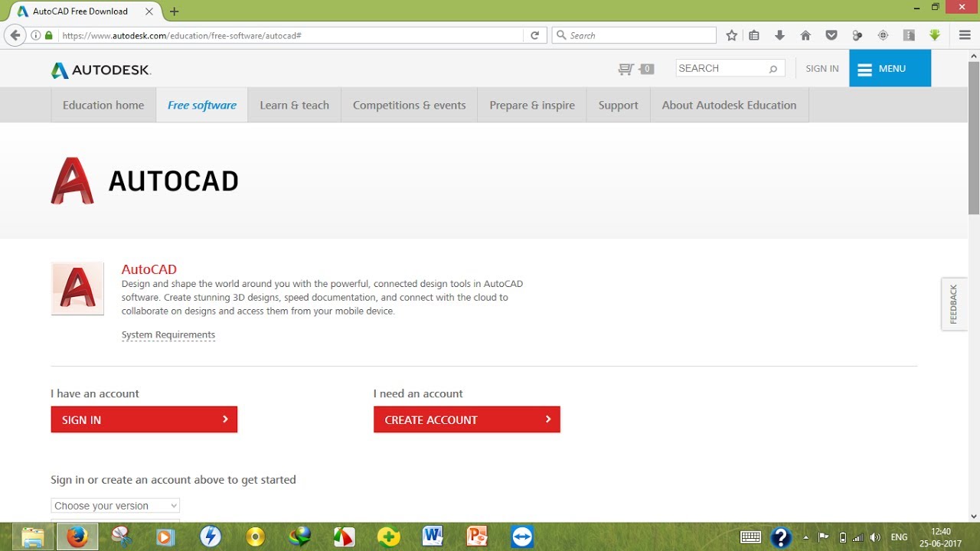Click the Firefox Search box
The image size is (980, 551).
634,35
